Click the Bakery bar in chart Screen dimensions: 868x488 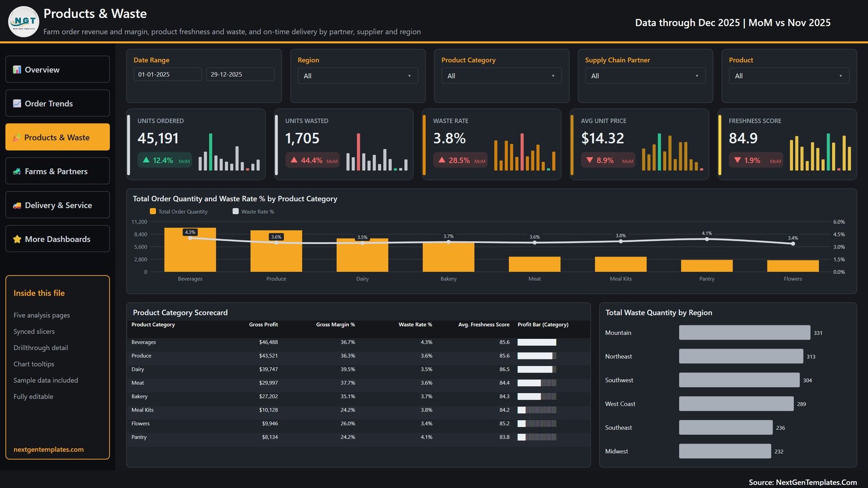pyautogui.click(x=449, y=257)
